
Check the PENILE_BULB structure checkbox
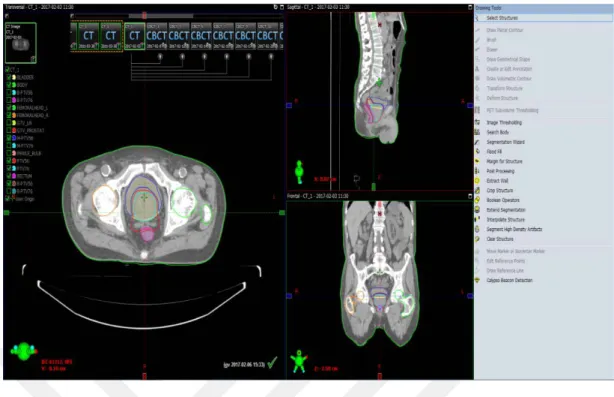9,153
